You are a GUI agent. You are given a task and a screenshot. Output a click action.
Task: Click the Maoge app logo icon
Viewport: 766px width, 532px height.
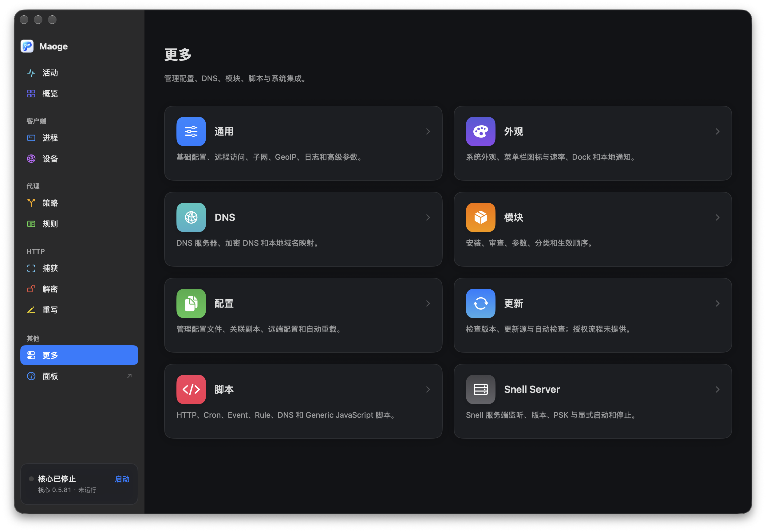pyautogui.click(x=27, y=46)
